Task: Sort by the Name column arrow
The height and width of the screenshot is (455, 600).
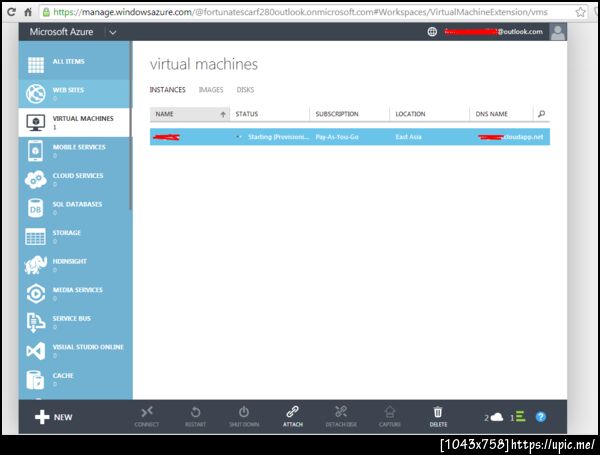Action: click(x=223, y=114)
